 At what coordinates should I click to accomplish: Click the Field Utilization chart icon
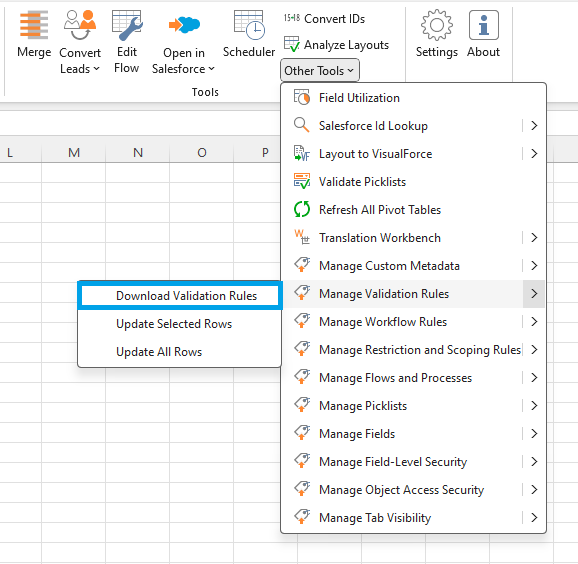[302, 98]
